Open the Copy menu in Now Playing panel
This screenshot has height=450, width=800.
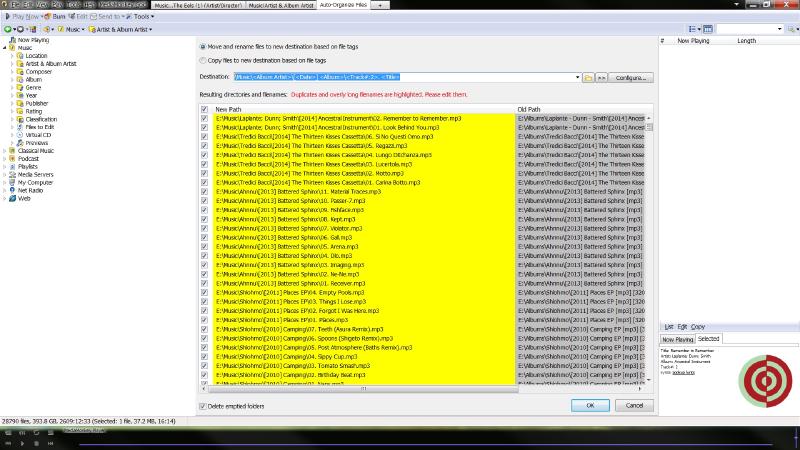697,327
